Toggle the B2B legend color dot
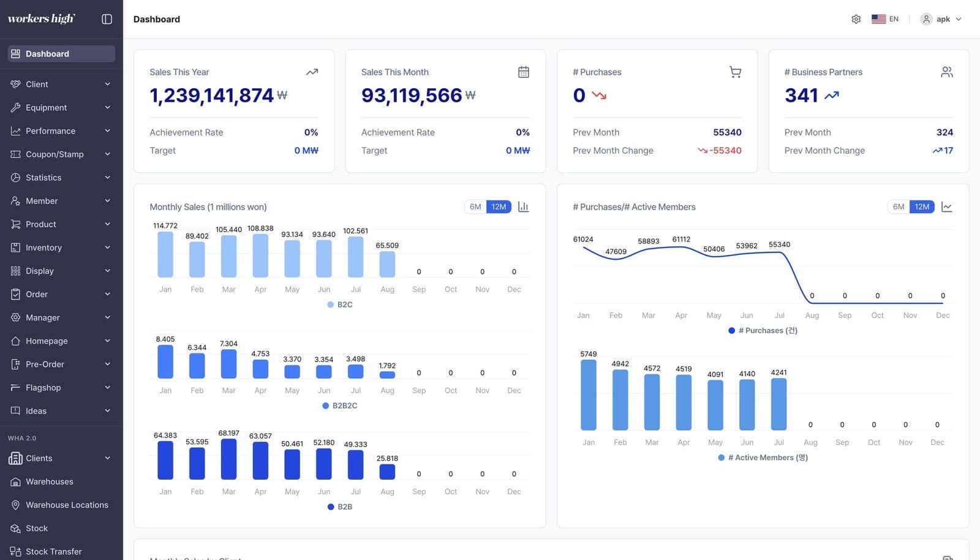The width and height of the screenshot is (980, 560). click(x=331, y=507)
